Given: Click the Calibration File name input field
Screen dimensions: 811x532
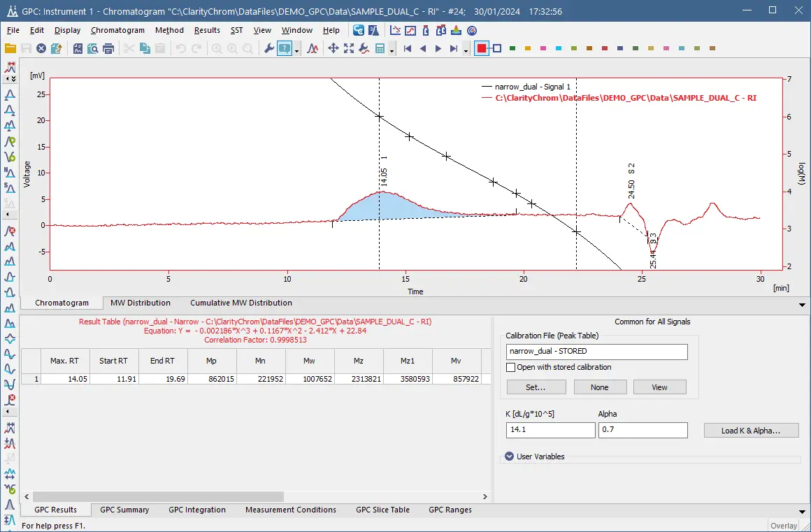Looking at the screenshot, I should 596,351.
